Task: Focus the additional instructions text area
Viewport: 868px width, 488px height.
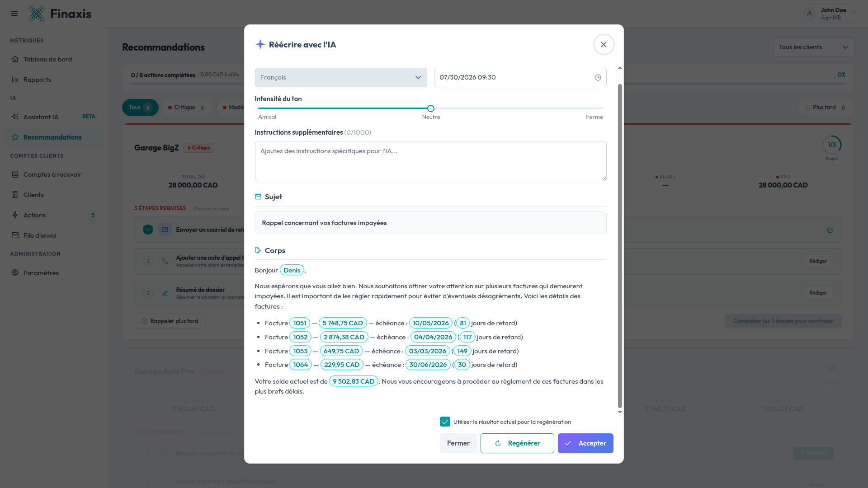Action: 430,161
